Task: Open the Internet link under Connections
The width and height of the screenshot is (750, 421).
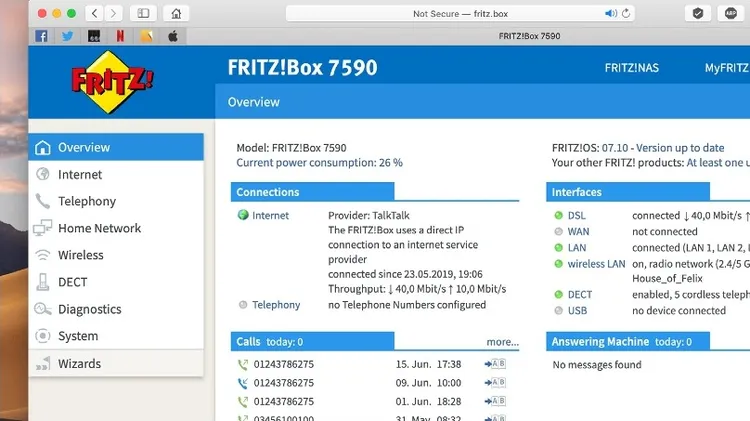Action: click(x=270, y=215)
